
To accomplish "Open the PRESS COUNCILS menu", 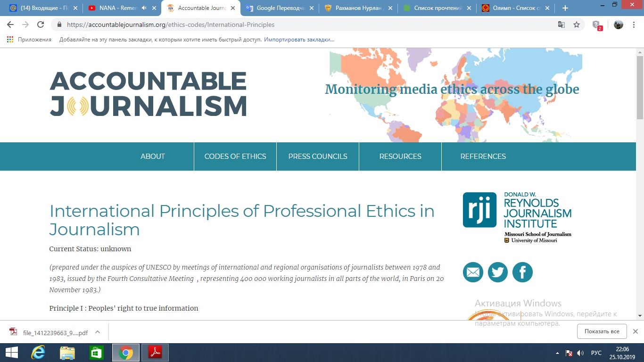I will click(x=318, y=156).
